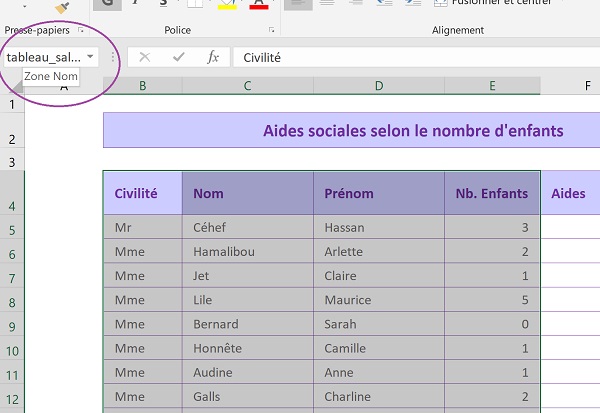Select cell containing Honnête

coord(248,348)
